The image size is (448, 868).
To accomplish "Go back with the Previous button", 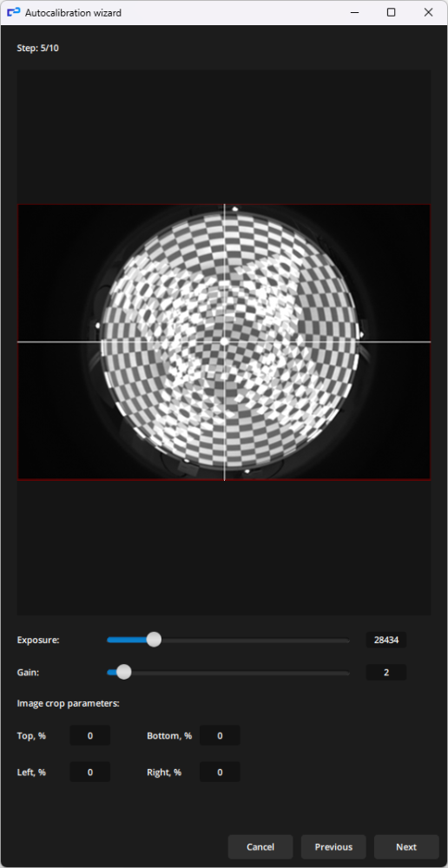I will [333, 846].
